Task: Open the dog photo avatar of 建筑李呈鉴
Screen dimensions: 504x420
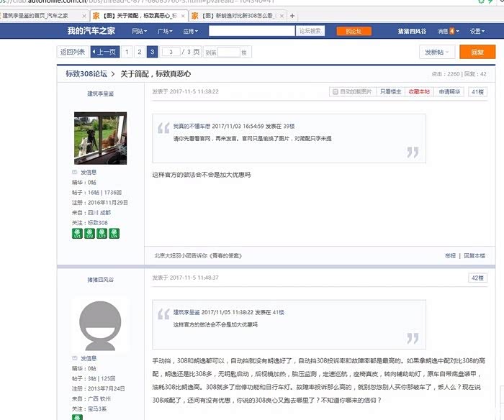Action: coord(100,137)
